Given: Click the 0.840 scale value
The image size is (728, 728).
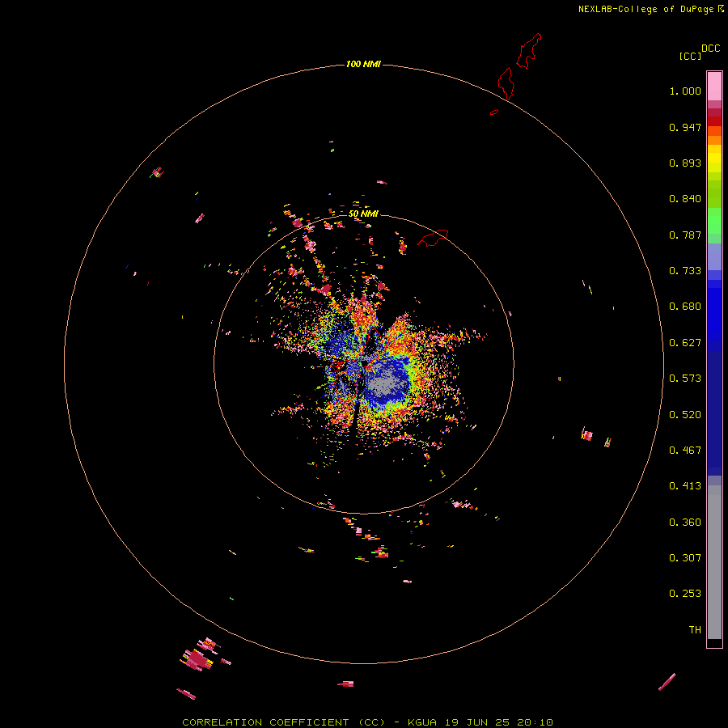Looking at the screenshot, I should click(685, 199).
